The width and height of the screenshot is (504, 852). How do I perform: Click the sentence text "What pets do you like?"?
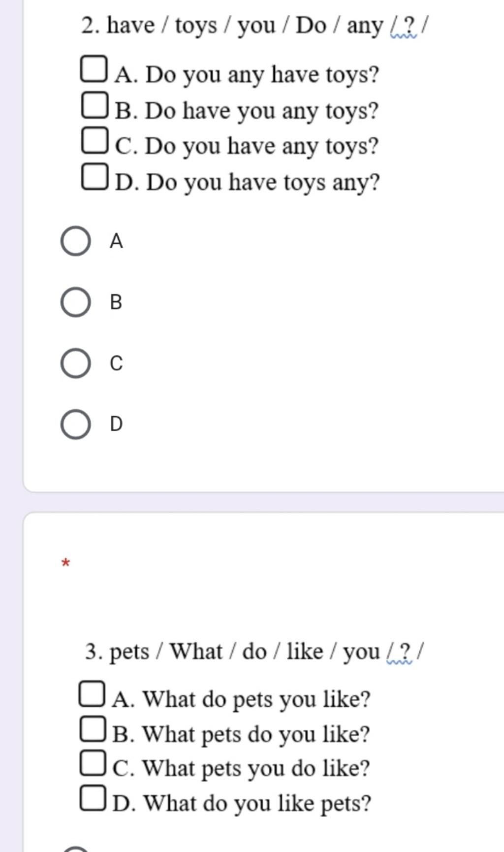(x=256, y=734)
